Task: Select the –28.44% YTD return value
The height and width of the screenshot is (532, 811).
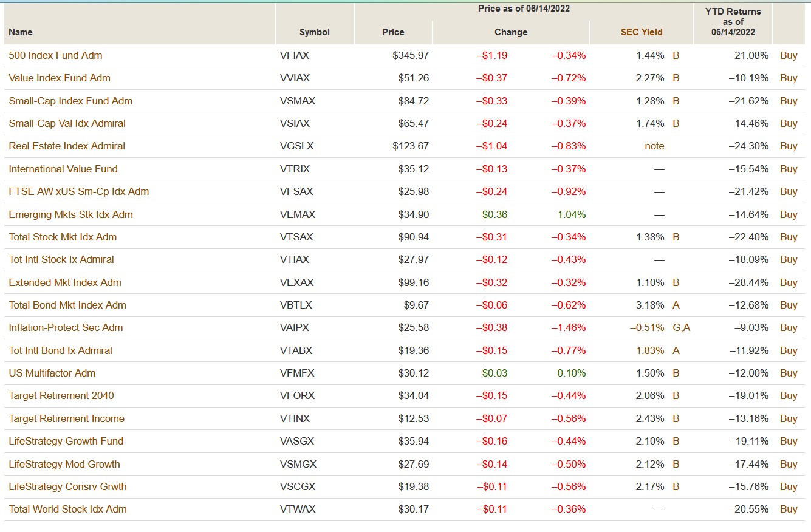Action: [x=748, y=282]
